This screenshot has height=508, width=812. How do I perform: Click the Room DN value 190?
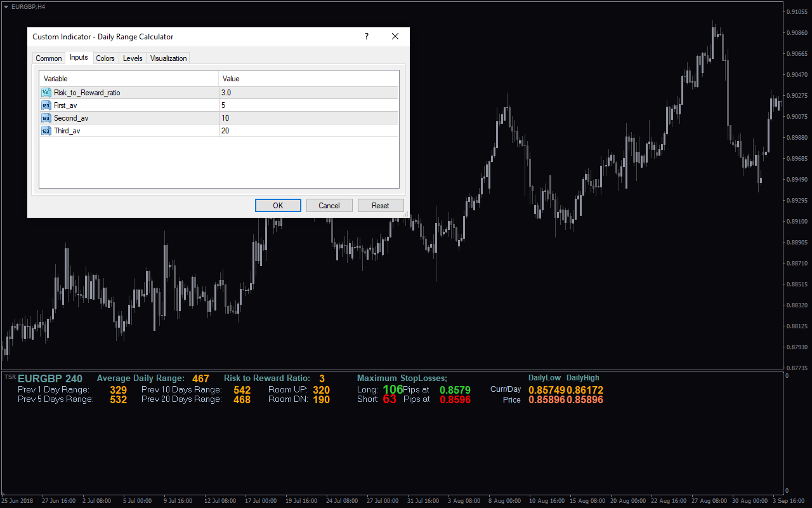coord(321,399)
